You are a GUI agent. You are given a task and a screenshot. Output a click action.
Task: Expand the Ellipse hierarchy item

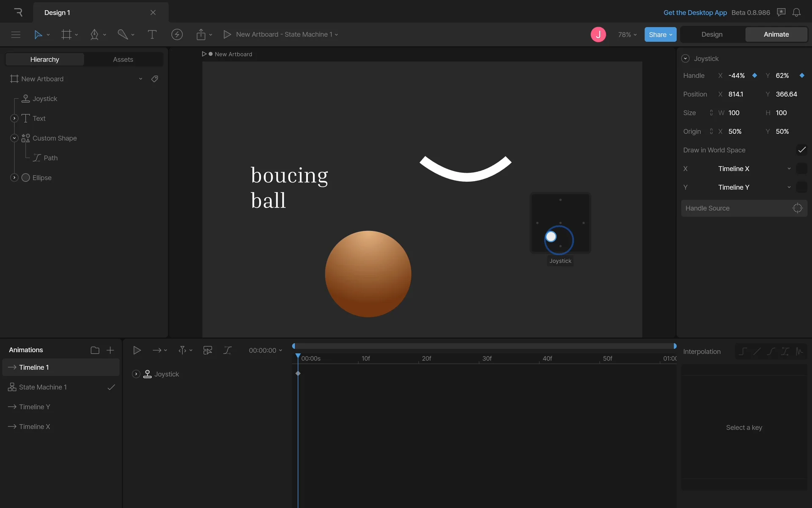coord(14,178)
